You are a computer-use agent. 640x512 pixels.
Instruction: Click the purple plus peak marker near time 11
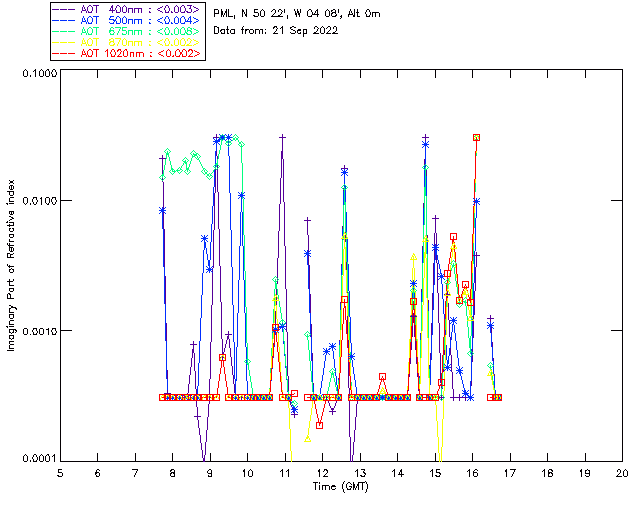[282, 138]
